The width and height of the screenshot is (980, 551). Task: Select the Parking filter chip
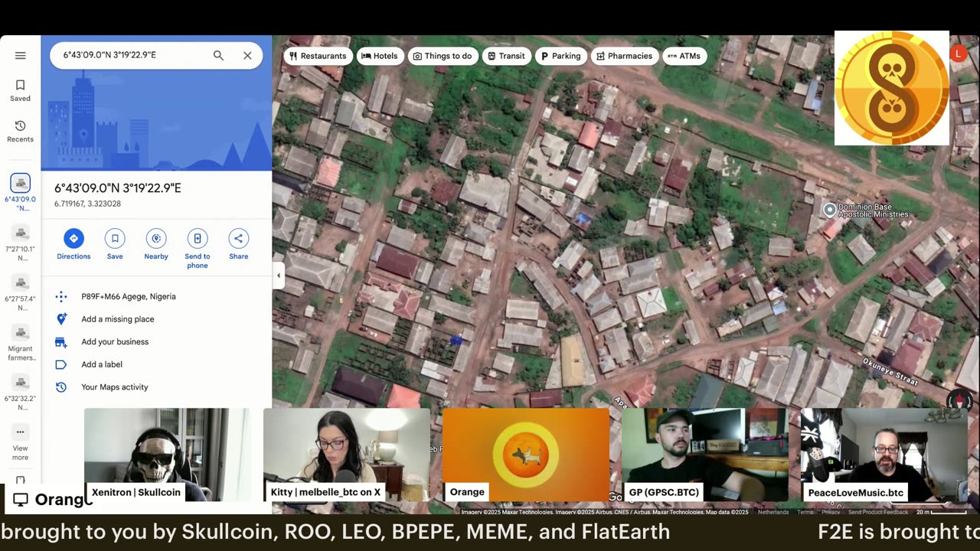561,56
